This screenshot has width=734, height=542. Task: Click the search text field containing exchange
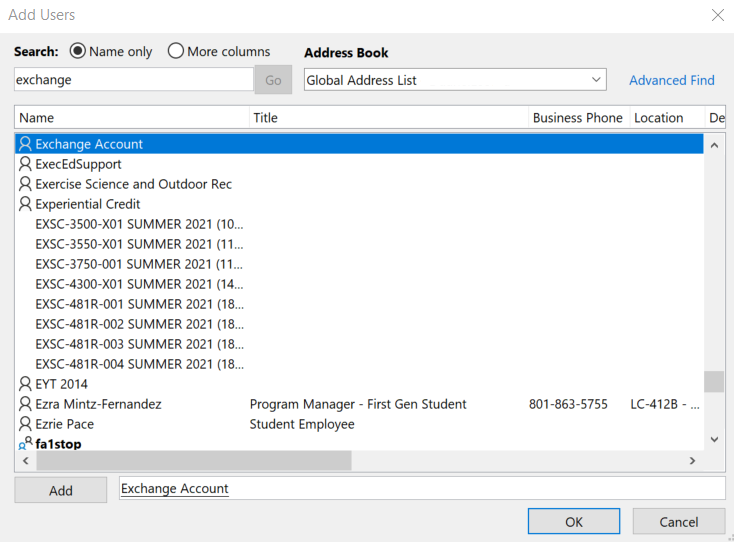coord(133,80)
